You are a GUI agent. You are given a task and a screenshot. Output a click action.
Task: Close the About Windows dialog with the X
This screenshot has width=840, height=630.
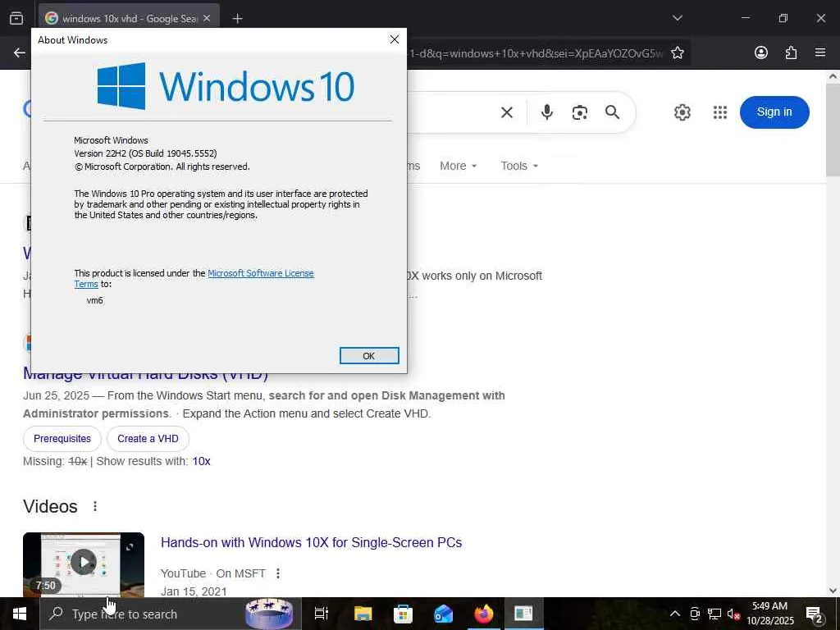(x=395, y=39)
